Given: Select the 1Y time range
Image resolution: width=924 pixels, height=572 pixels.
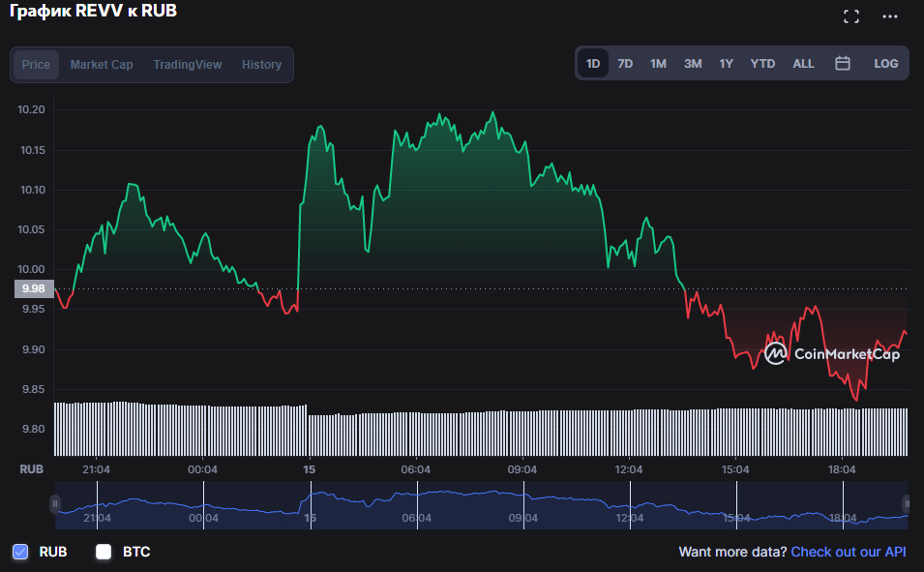Looking at the screenshot, I should (x=726, y=63).
